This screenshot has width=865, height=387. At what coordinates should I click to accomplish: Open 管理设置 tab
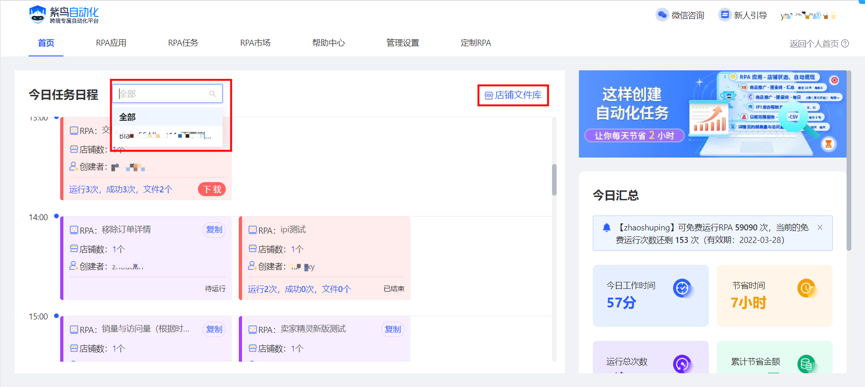point(403,43)
